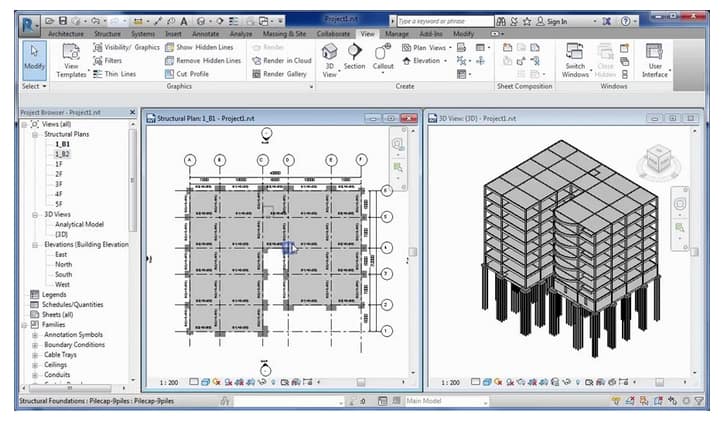722x421 pixels.
Task: Select the Modify tool
Action: (35, 60)
